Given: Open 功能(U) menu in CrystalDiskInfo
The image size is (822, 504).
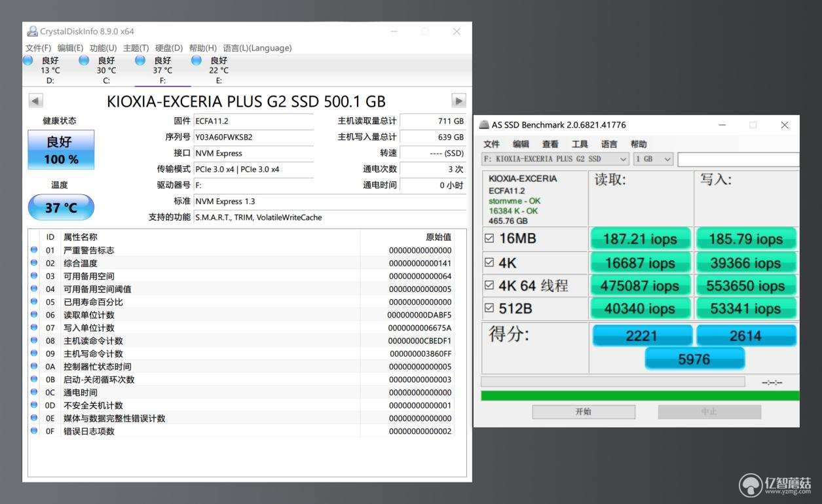Looking at the screenshot, I should (103, 48).
